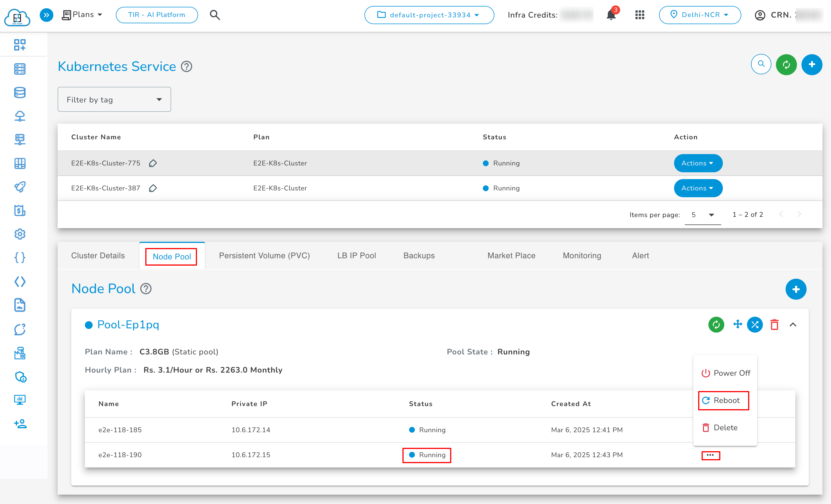Click the shuffle icon on Pool-Ep1pq
Viewport: 831px width, 504px height.
(x=755, y=325)
